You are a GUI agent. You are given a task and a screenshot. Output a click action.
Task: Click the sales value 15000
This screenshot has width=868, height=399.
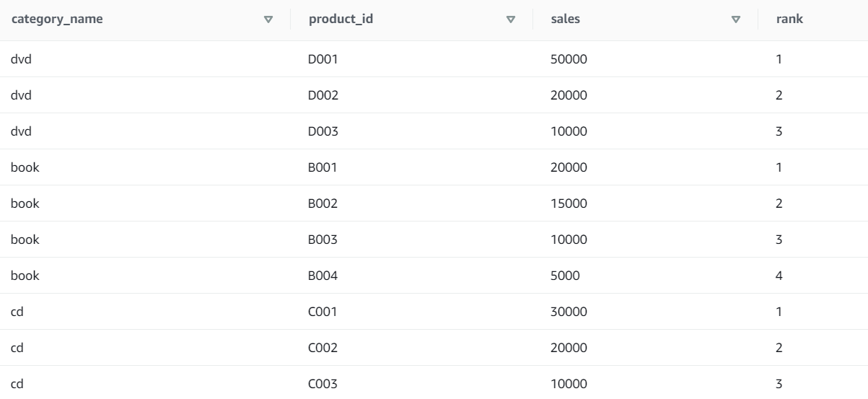569,203
